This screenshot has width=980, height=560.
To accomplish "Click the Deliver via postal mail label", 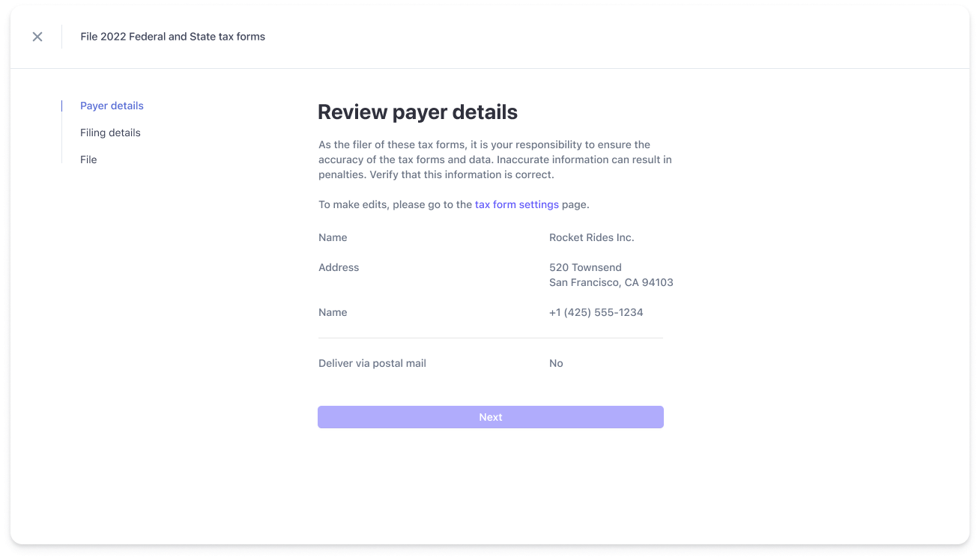I will [x=372, y=363].
